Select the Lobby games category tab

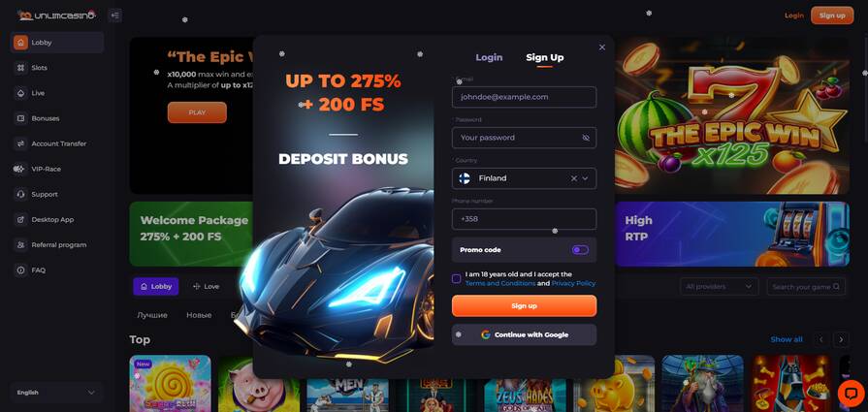click(156, 287)
